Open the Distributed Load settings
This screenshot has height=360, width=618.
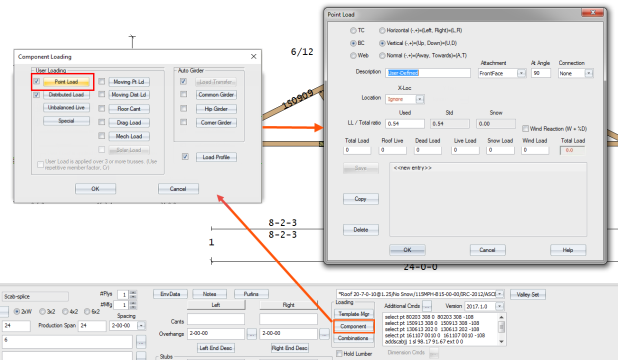(x=66, y=95)
